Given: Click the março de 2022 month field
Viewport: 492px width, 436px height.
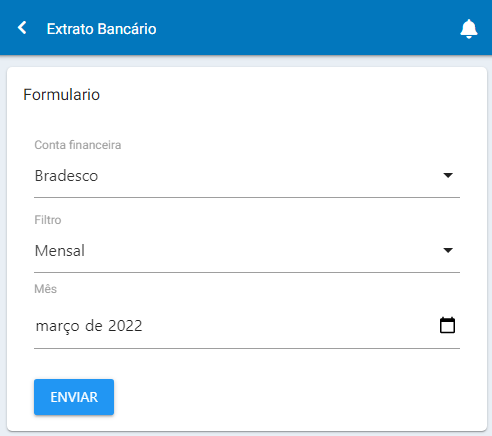Looking at the screenshot, I should (x=247, y=326).
